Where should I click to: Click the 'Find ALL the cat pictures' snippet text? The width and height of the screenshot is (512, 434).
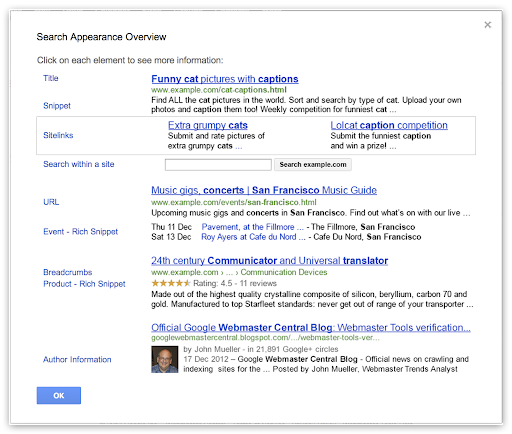click(306, 105)
